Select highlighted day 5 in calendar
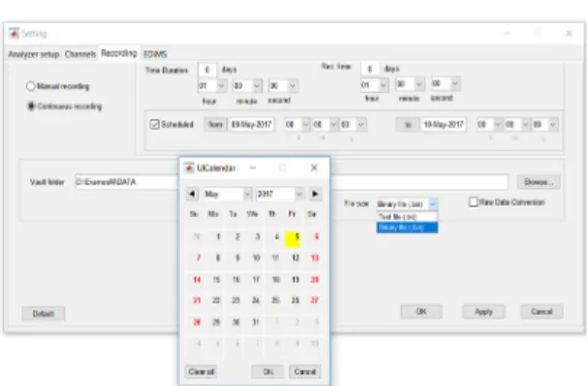 (x=293, y=240)
